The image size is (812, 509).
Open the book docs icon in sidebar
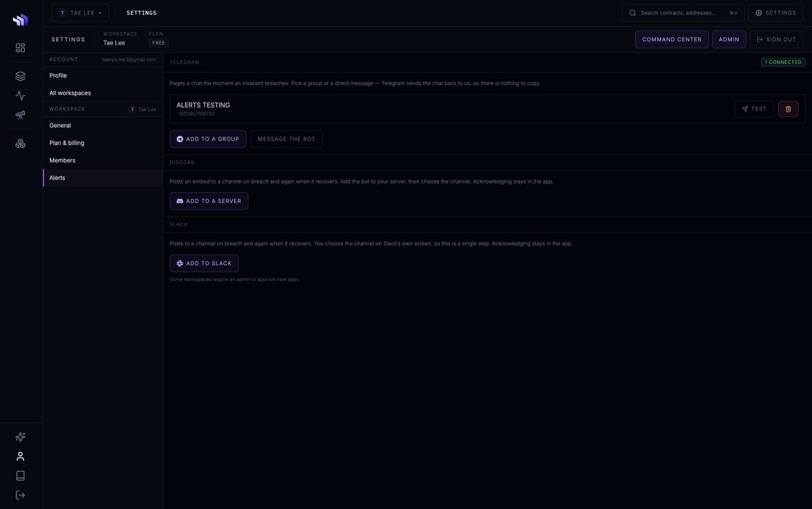coord(20,476)
